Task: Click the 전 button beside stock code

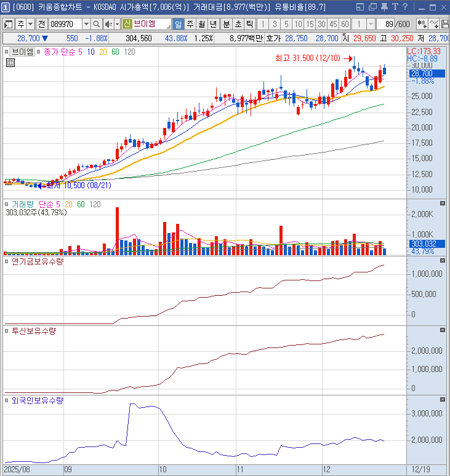Action: tap(41, 24)
